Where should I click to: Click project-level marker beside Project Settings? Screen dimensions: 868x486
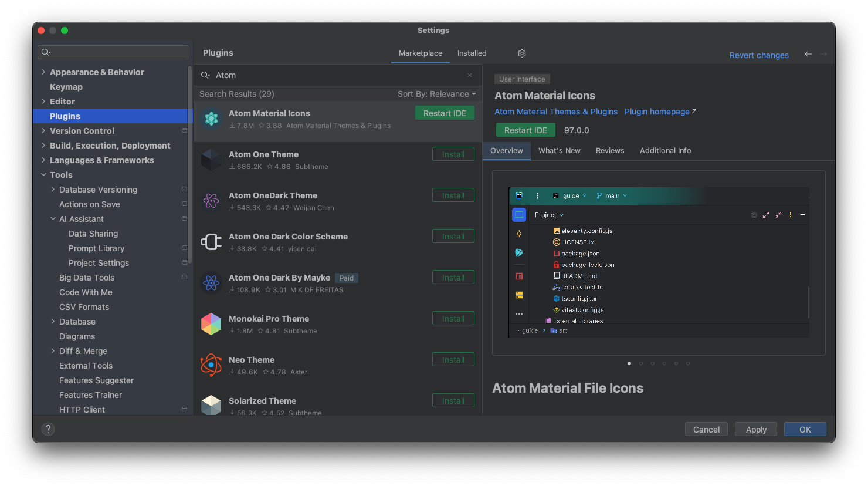(x=184, y=262)
